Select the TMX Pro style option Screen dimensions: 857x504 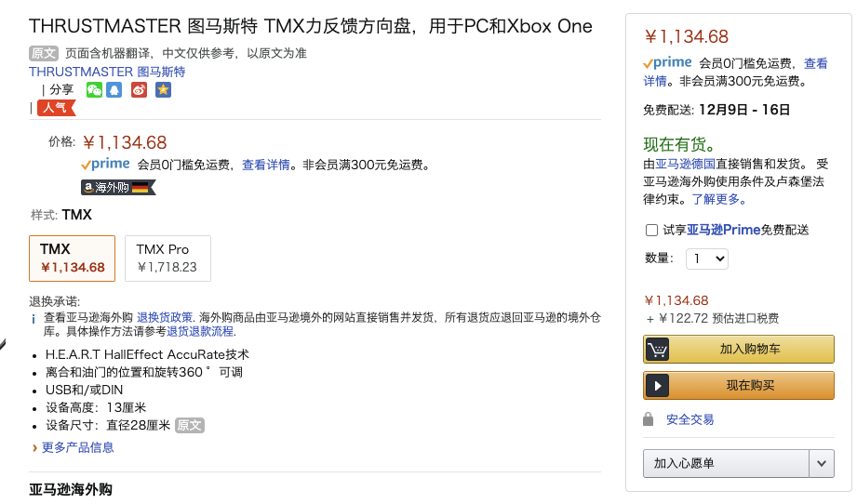[167, 259]
